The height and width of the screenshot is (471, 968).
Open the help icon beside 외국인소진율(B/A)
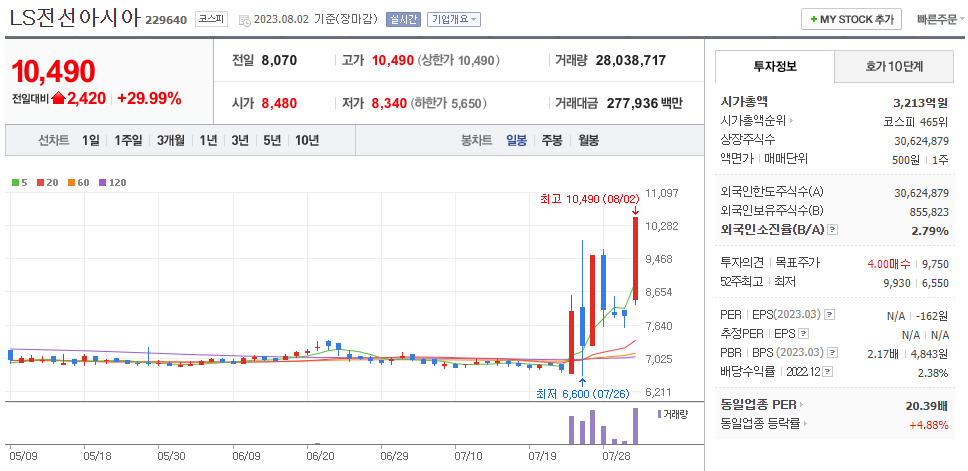pos(832,230)
